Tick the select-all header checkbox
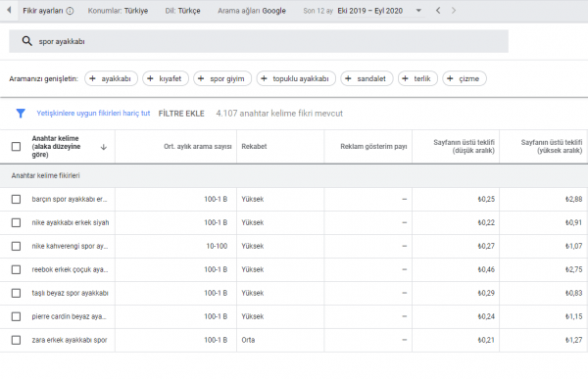 [x=16, y=147]
